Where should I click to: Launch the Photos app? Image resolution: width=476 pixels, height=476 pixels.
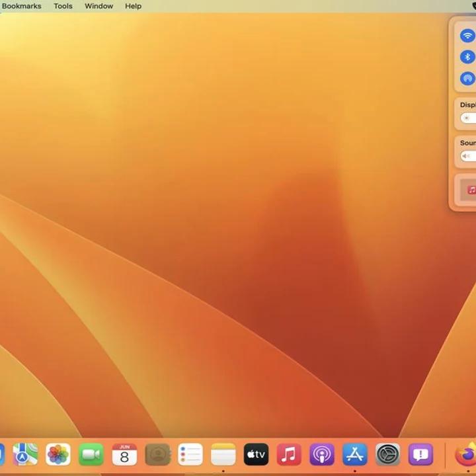click(58, 454)
